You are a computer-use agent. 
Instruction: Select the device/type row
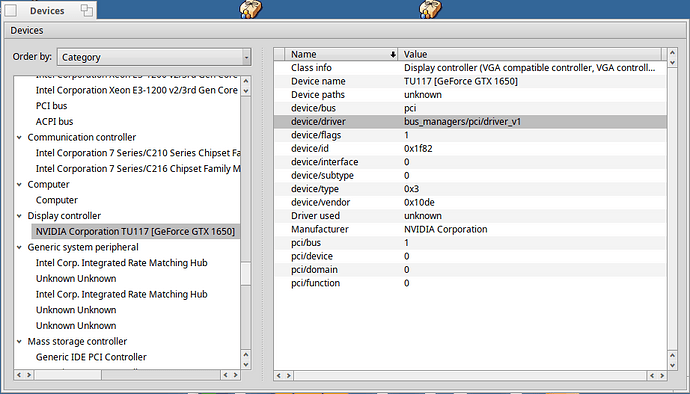470,189
